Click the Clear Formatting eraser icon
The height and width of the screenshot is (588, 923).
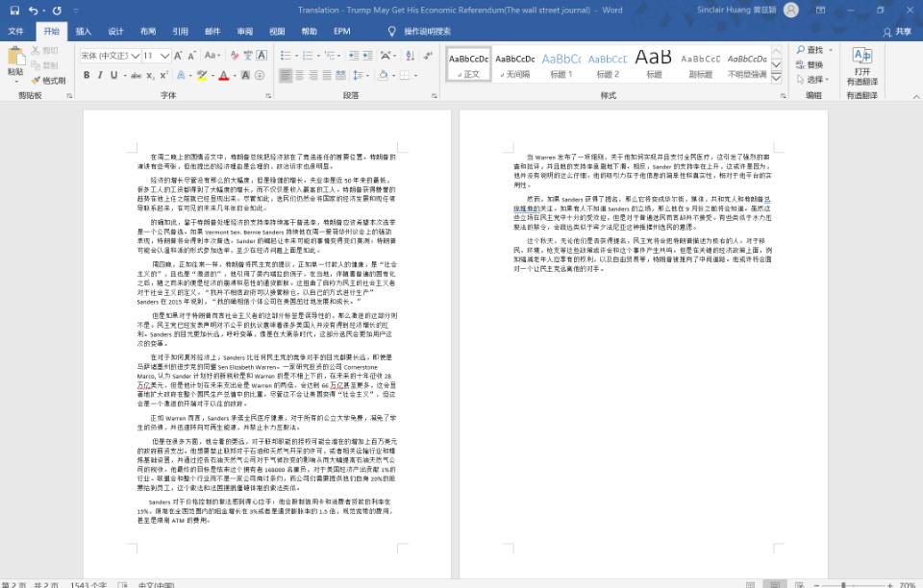[235, 56]
